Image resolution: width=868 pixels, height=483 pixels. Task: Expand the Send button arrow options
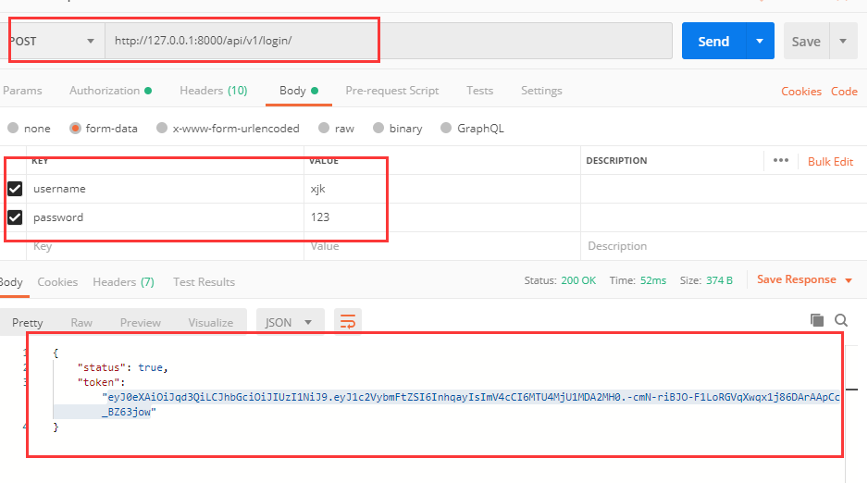click(x=760, y=41)
